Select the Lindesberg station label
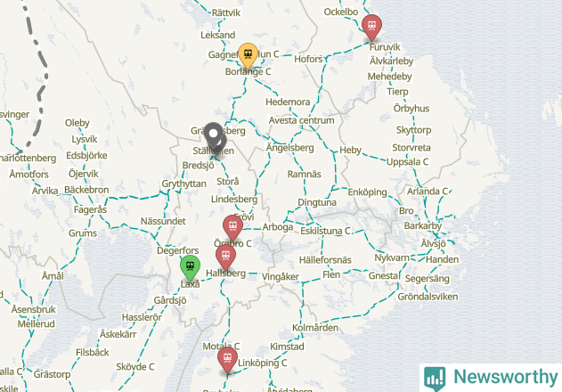This screenshot has height=392, width=562. (x=234, y=200)
